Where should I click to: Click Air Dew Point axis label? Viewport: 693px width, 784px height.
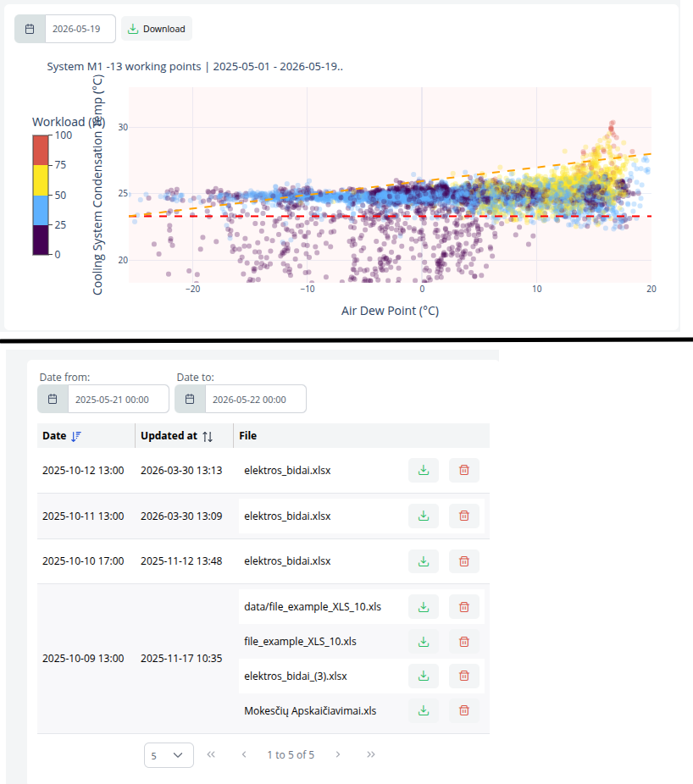coord(391,311)
